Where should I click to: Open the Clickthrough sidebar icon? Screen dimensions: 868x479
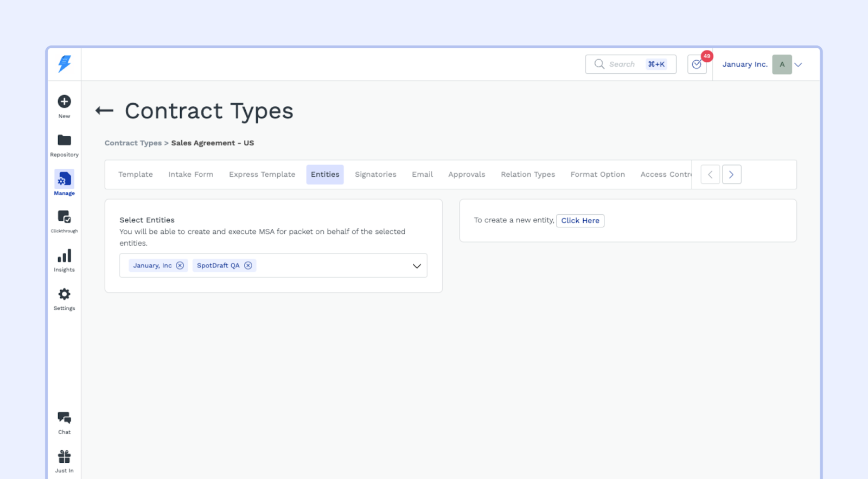coord(64,218)
